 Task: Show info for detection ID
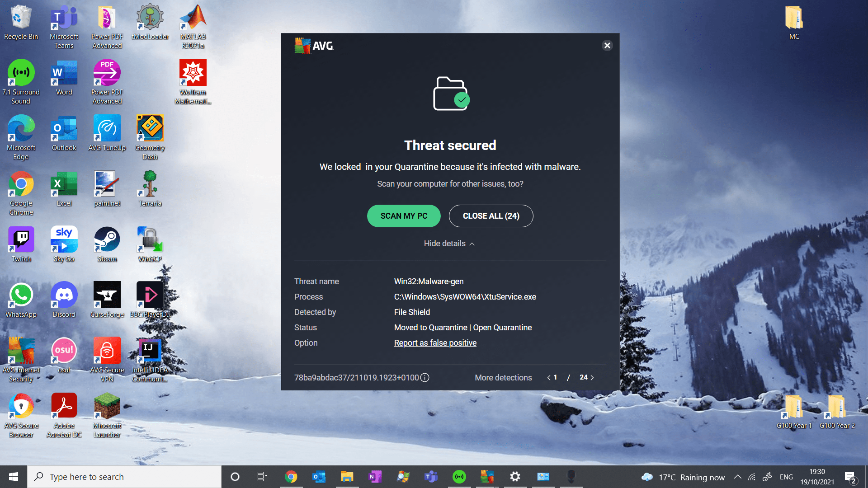click(425, 378)
